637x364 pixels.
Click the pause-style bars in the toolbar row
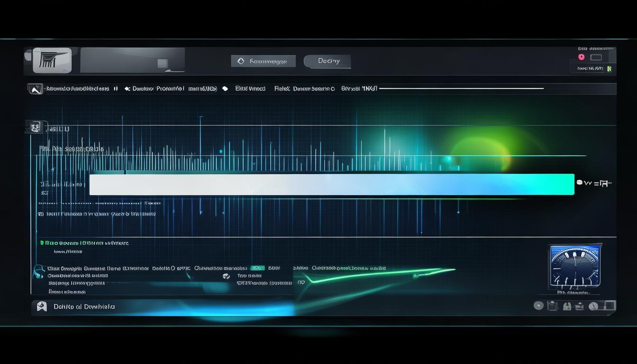tap(116, 89)
